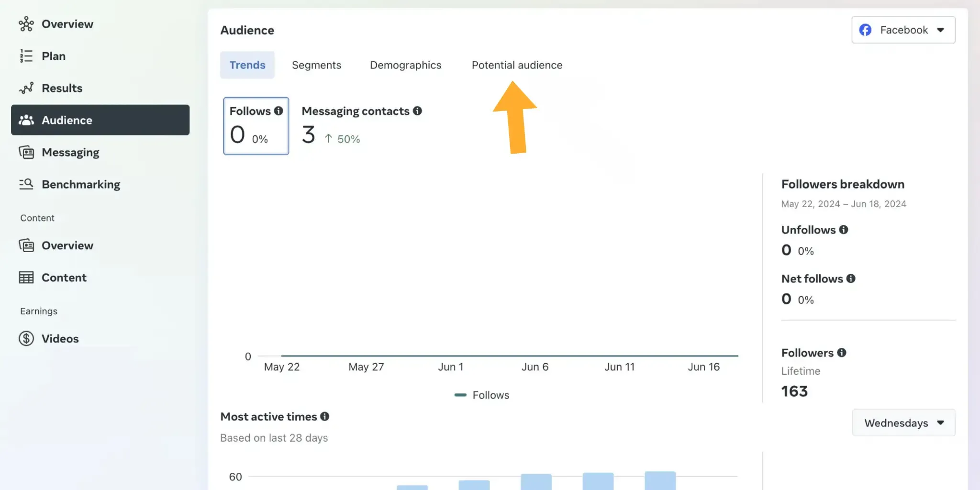Go to the Potential audience tab

click(x=517, y=65)
